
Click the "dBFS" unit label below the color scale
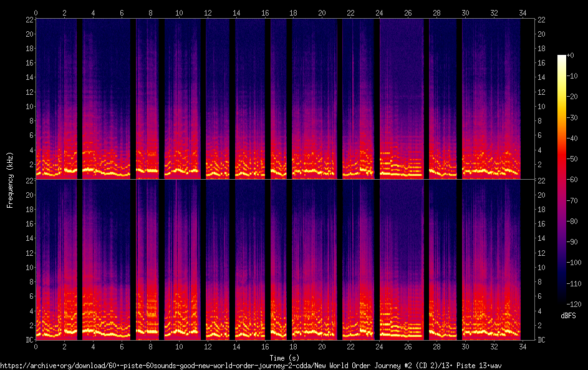pos(568,316)
